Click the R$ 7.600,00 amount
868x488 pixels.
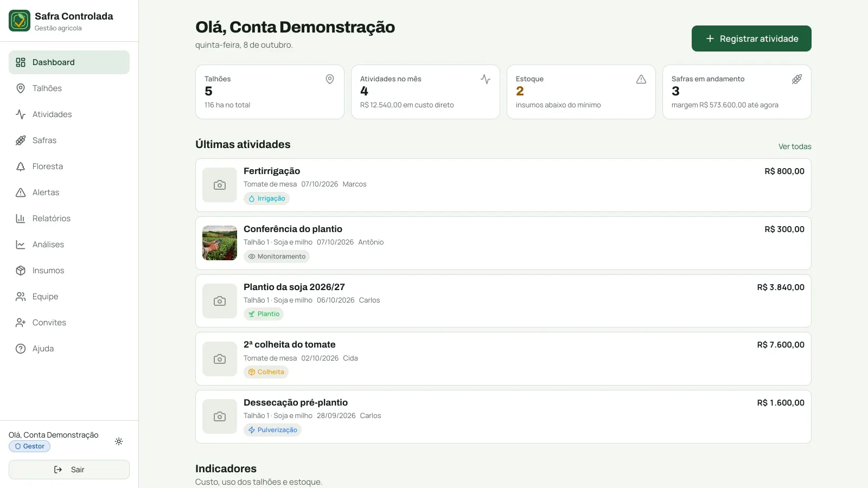(781, 345)
